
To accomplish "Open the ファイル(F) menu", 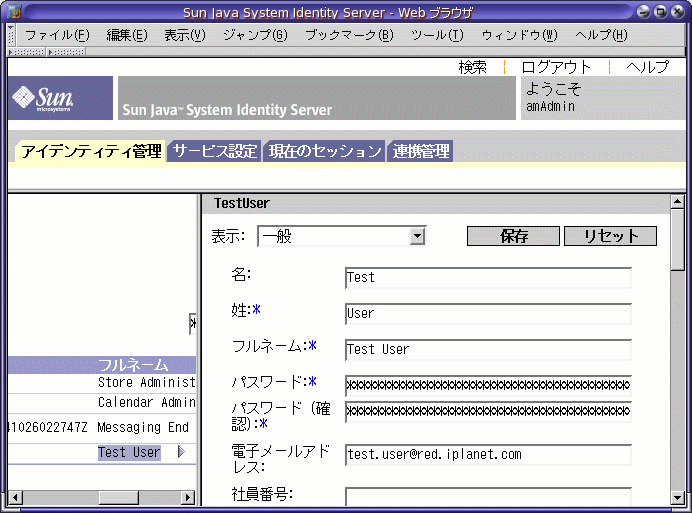I will tap(57, 35).
